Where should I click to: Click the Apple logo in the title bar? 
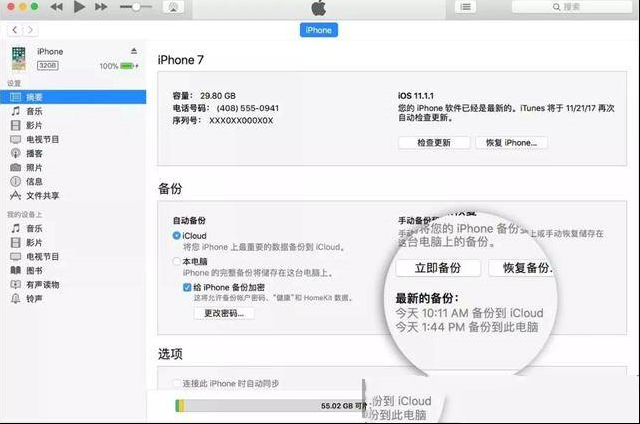pos(319,7)
